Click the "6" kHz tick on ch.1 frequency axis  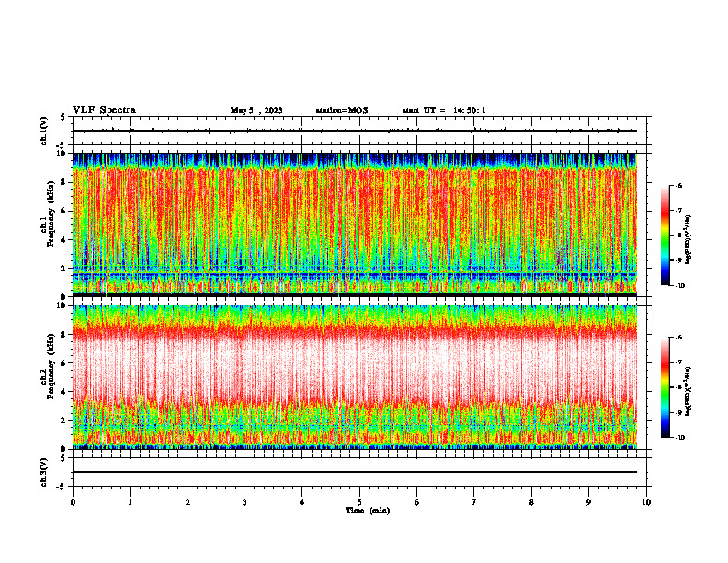click(x=64, y=212)
